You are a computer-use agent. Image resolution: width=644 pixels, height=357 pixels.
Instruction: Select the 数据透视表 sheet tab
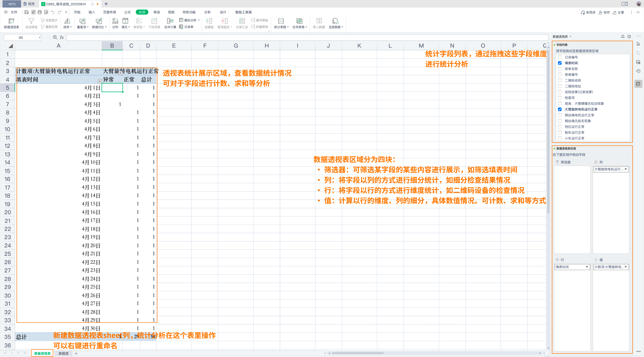click(x=42, y=353)
